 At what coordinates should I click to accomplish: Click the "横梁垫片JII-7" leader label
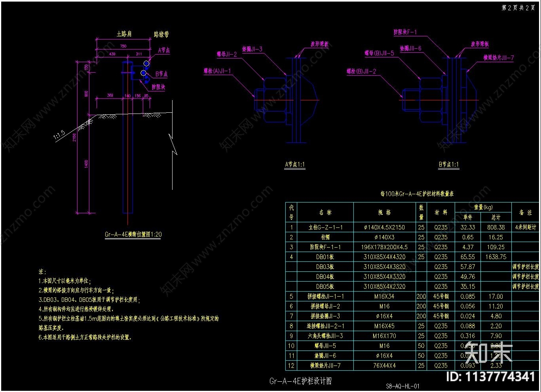point(499,58)
